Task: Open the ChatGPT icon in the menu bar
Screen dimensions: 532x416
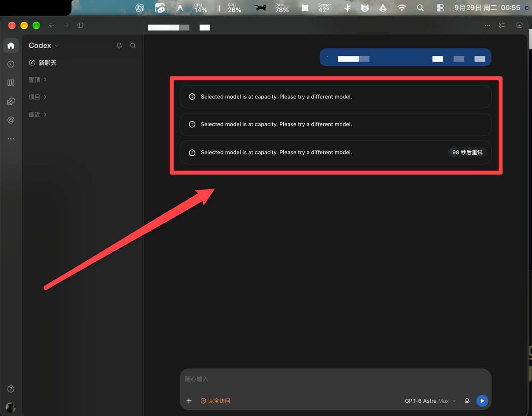Action: point(140,8)
